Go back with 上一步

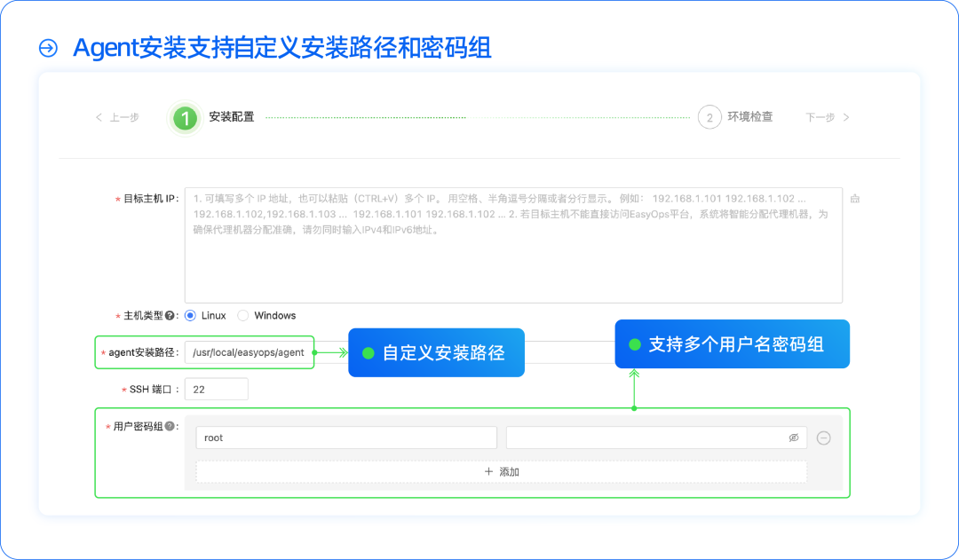117,117
